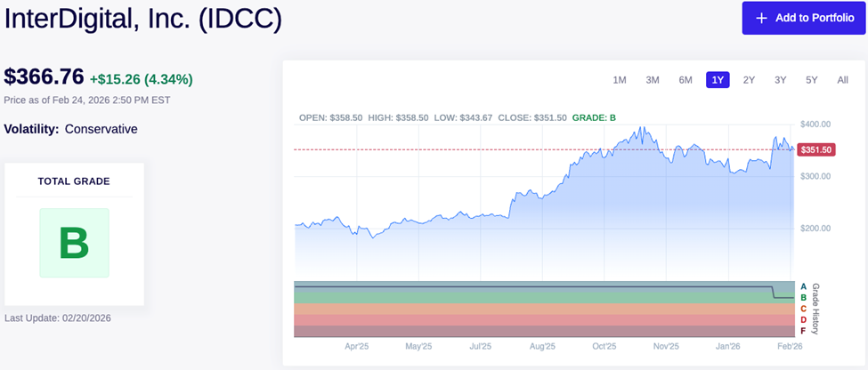Select the active 1Y range
The image size is (868, 370).
pos(718,80)
